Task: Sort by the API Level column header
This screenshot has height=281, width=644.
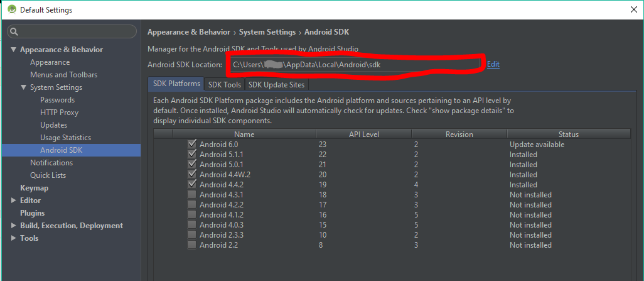Action: [364, 134]
